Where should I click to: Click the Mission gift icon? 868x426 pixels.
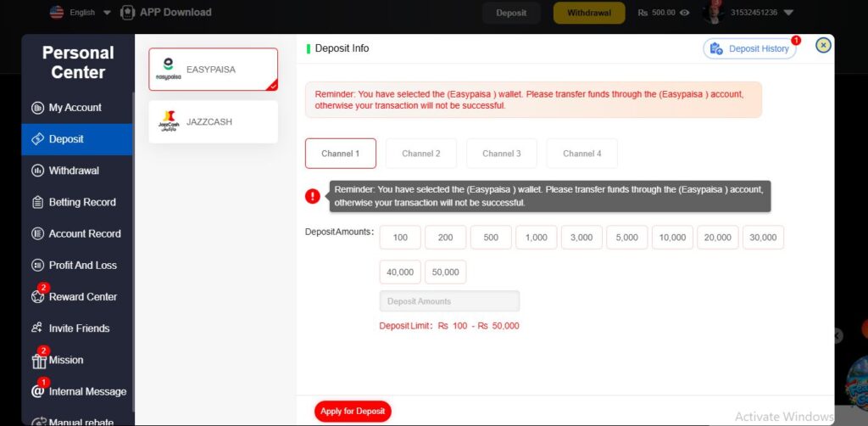tap(39, 361)
